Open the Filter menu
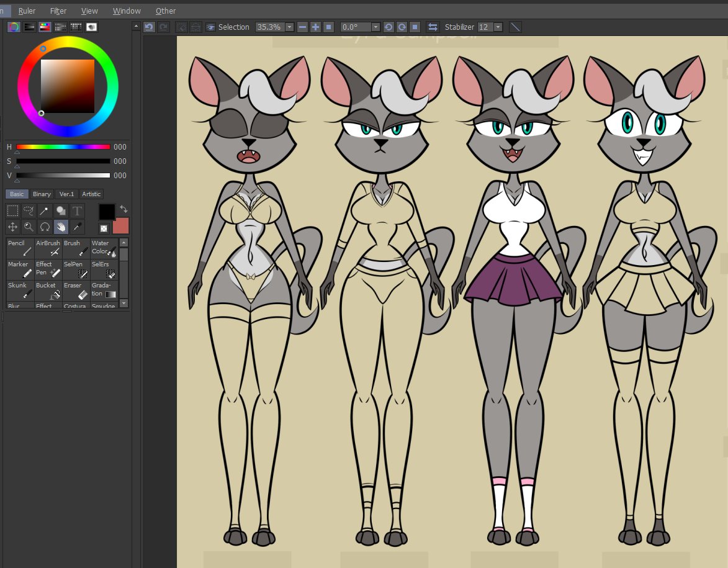Image resolution: width=728 pixels, height=568 pixels. (58, 11)
